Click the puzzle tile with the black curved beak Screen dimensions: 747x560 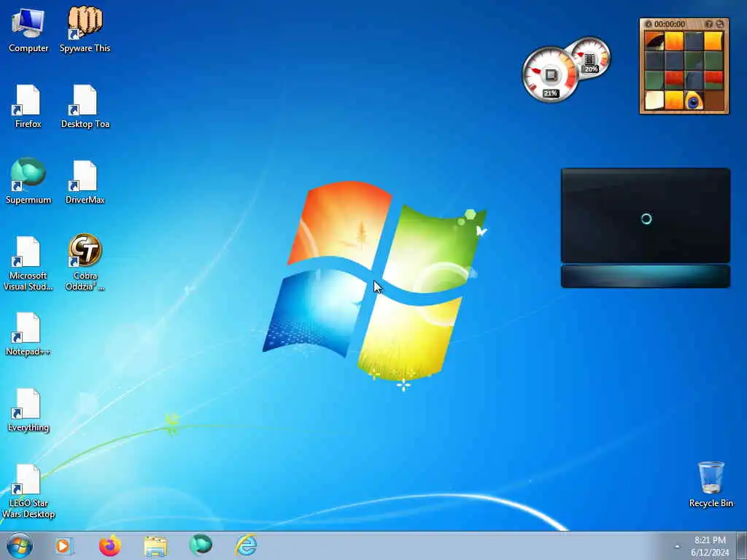(x=654, y=41)
